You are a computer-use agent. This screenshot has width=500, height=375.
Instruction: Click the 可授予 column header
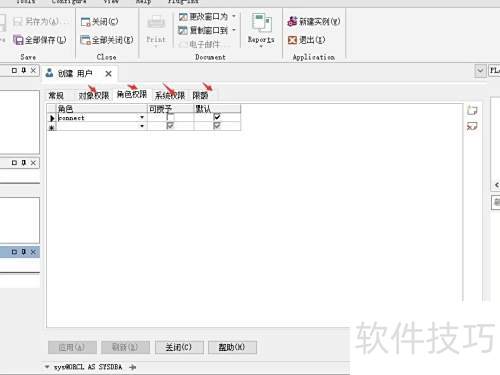tap(171, 109)
